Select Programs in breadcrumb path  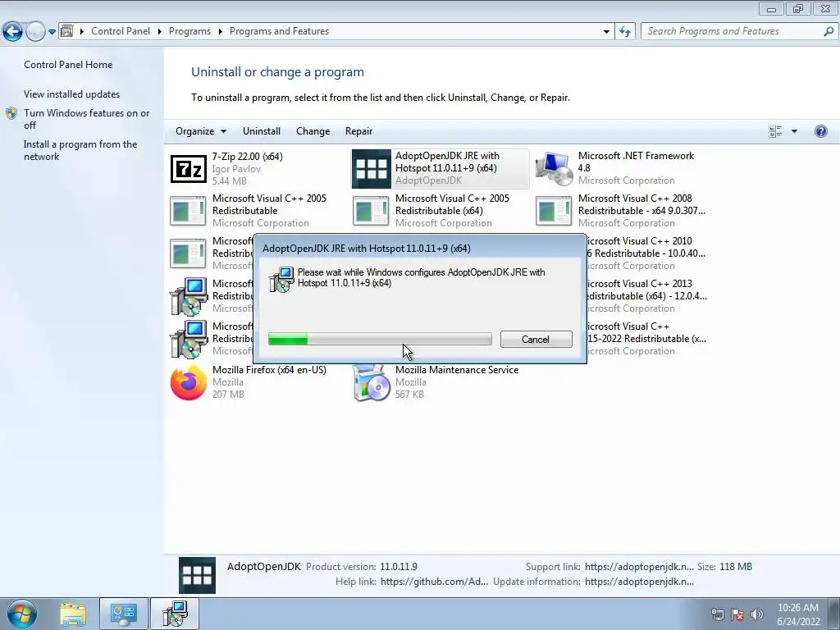(189, 31)
